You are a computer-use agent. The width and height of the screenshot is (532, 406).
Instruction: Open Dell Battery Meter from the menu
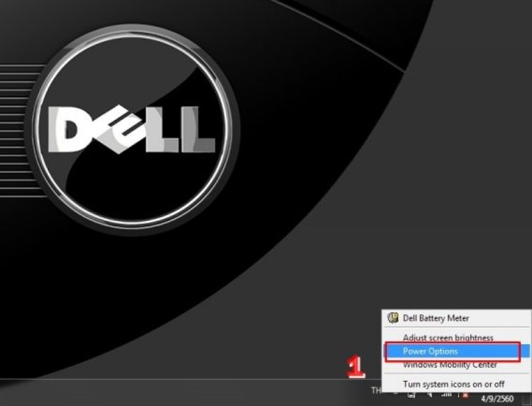coord(457,318)
